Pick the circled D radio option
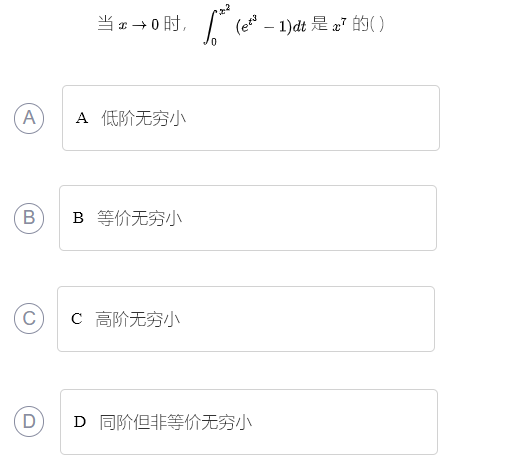The width and height of the screenshot is (524, 472). click(29, 421)
